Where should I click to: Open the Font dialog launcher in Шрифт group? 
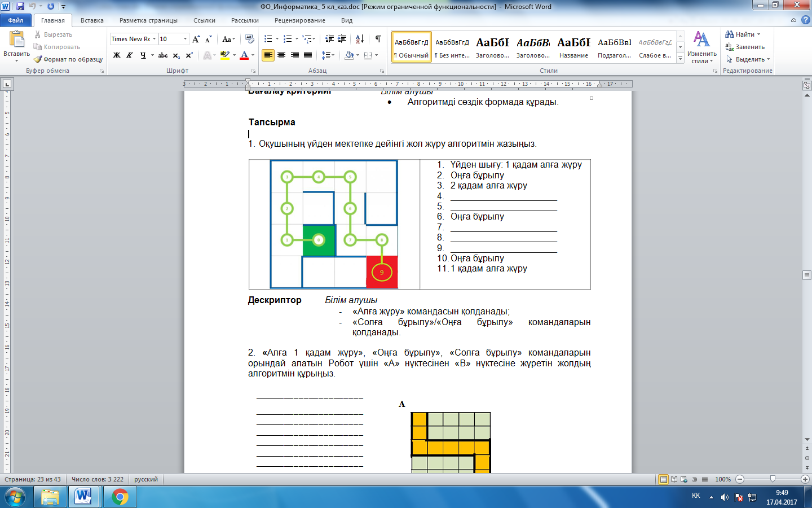tap(254, 71)
